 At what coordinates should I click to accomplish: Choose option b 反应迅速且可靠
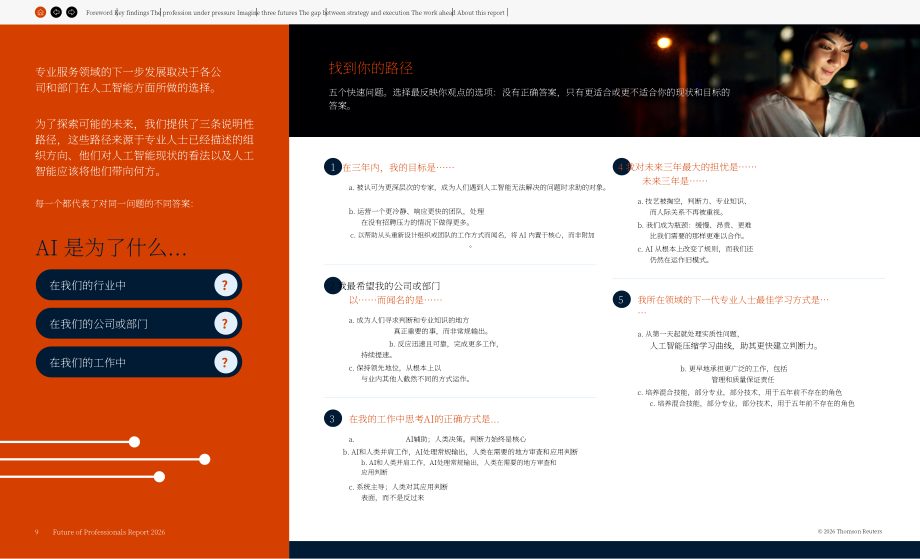pyautogui.click(x=429, y=349)
